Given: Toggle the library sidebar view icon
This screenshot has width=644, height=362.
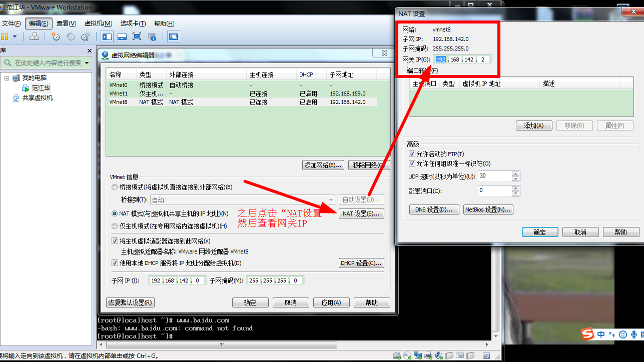Looking at the screenshot, I should [107, 36].
